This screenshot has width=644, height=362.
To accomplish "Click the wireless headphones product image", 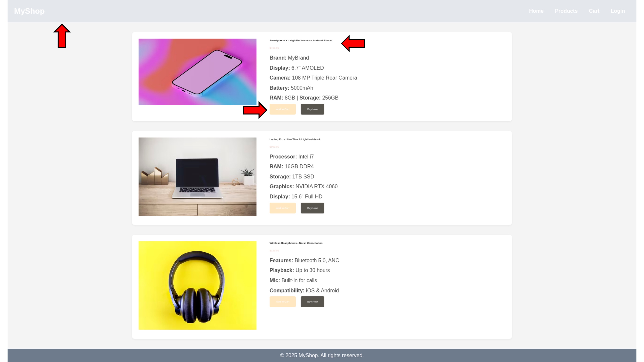I will tap(197, 285).
